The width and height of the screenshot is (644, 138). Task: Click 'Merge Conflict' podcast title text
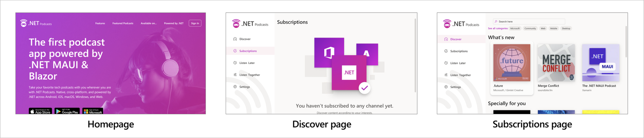(x=548, y=86)
